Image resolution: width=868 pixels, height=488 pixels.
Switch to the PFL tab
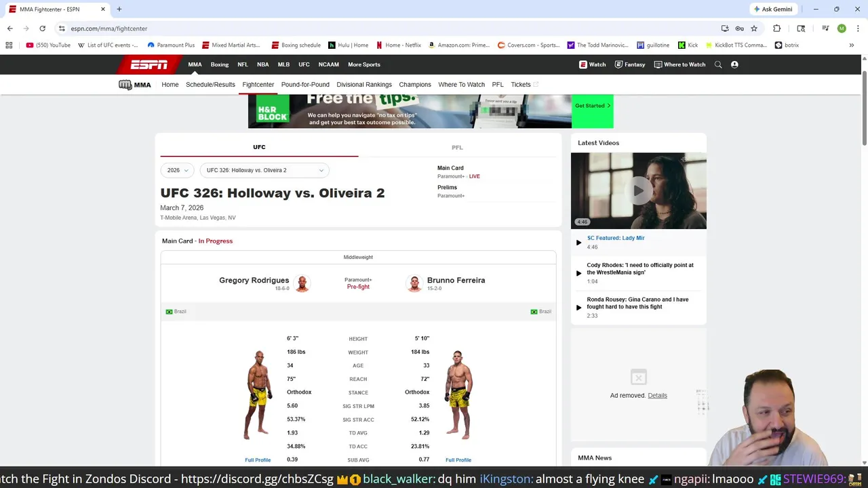[457, 147]
